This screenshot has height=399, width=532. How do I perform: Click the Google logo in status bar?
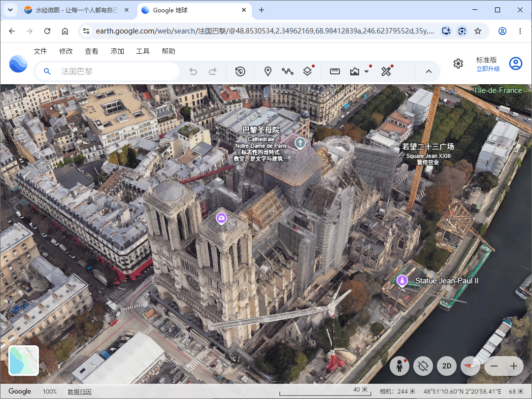pyautogui.click(x=20, y=392)
